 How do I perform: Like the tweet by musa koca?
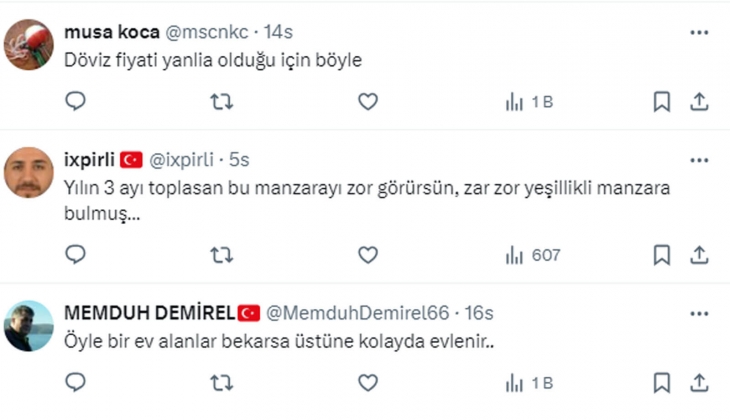367,101
